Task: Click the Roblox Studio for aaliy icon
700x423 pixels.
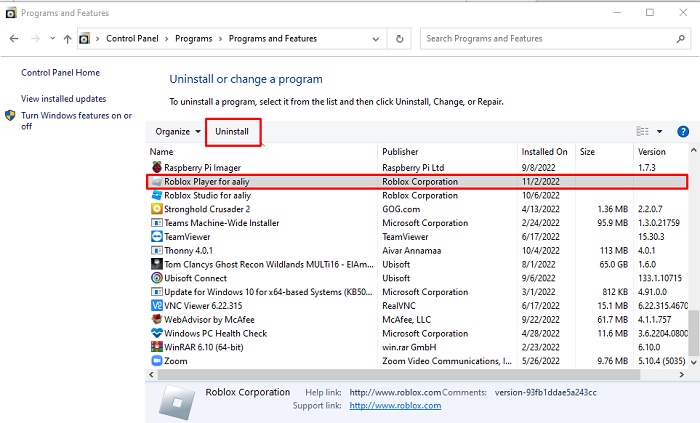Action: pos(157,195)
